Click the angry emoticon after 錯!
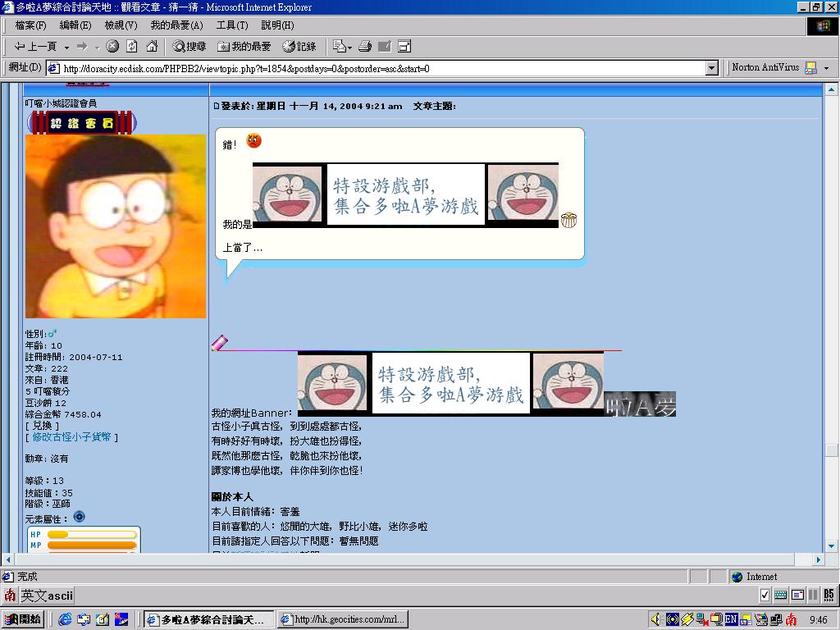Viewport: 840px width, 630px height. click(253, 141)
